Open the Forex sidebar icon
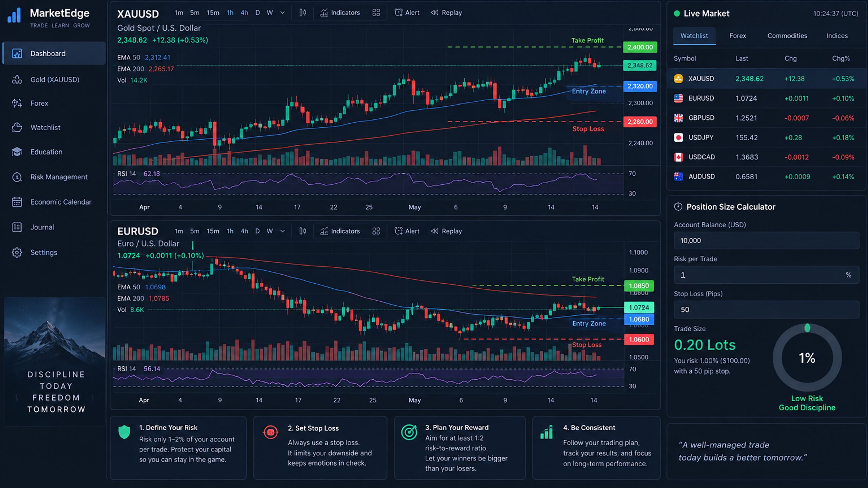Image resolution: width=868 pixels, height=488 pixels. tap(17, 103)
